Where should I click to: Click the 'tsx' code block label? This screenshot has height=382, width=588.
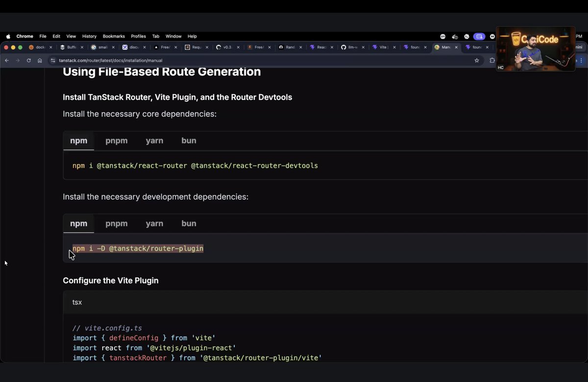pos(77,302)
